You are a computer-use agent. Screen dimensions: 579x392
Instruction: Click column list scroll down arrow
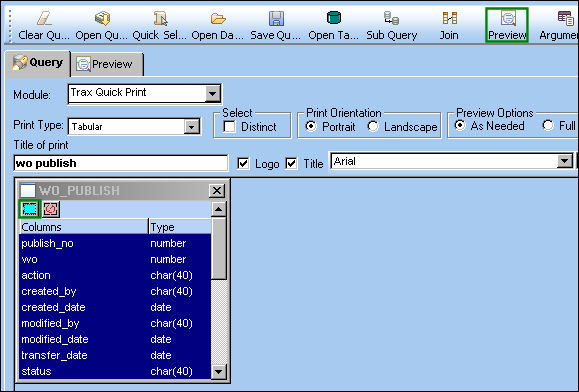click(x=218, y=371)
